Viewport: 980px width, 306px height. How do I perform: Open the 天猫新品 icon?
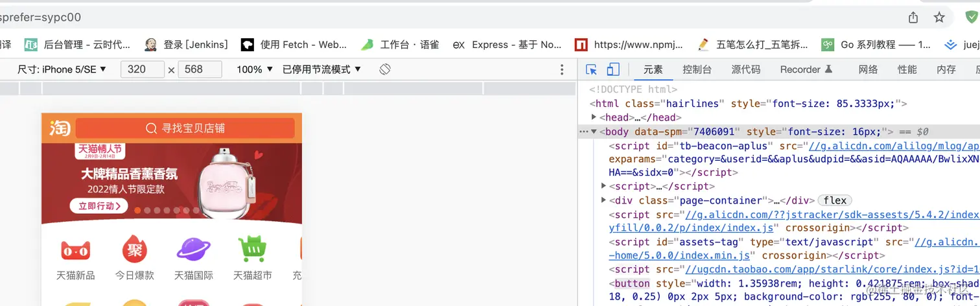tap(75, 258)
